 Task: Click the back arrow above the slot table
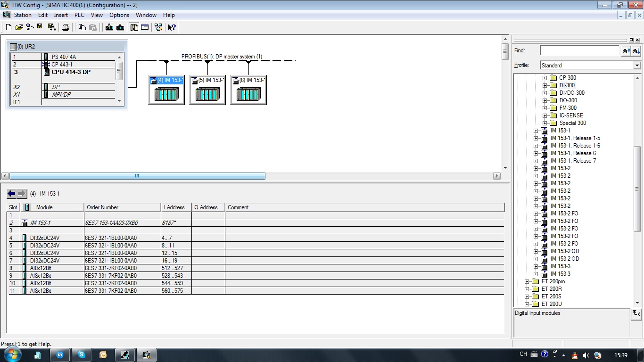pyautogui.click(x=11, y=194)
